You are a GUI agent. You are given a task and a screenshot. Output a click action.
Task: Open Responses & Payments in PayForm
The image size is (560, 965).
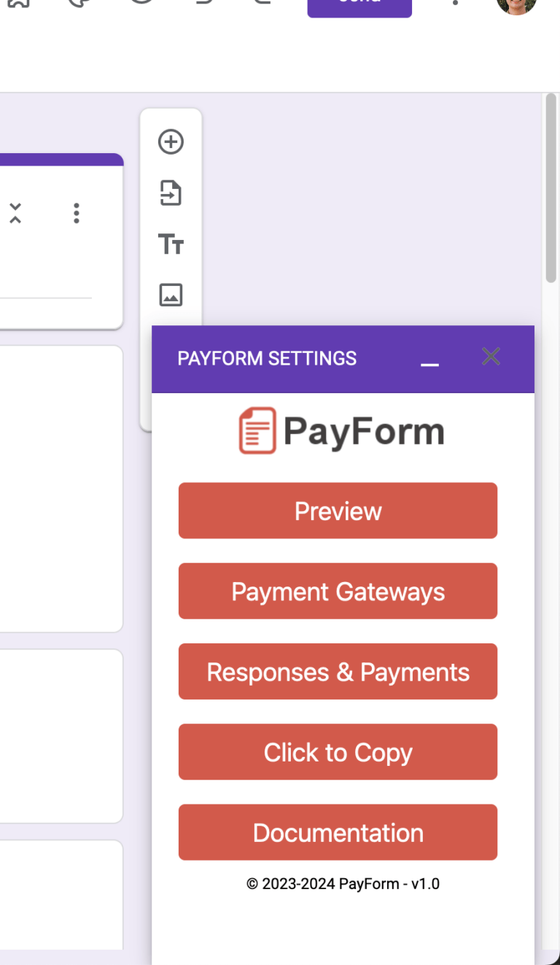point(338,671)
